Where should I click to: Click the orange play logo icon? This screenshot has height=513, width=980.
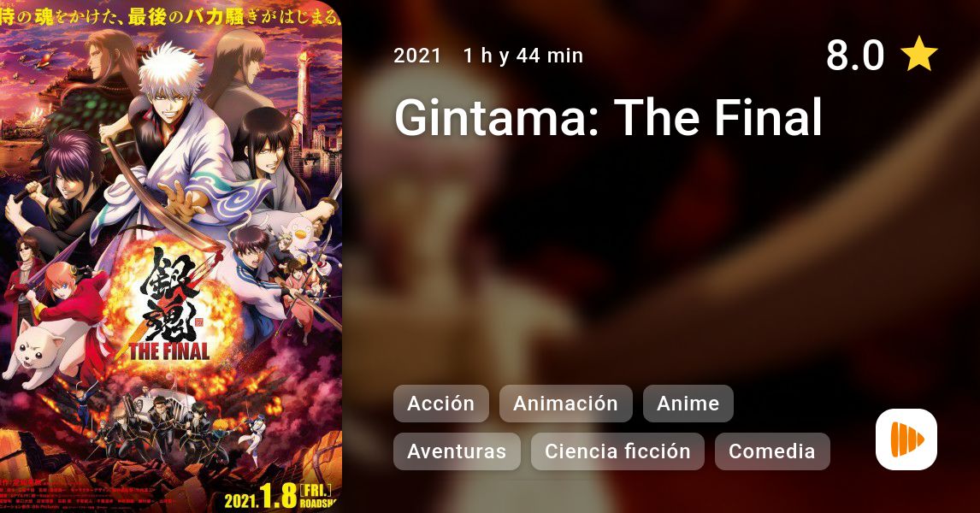906,439
